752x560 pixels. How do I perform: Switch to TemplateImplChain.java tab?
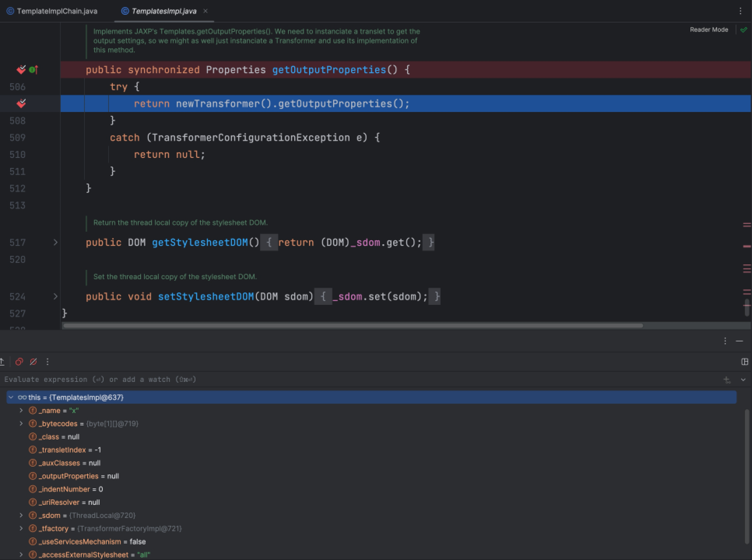point(52,11)
